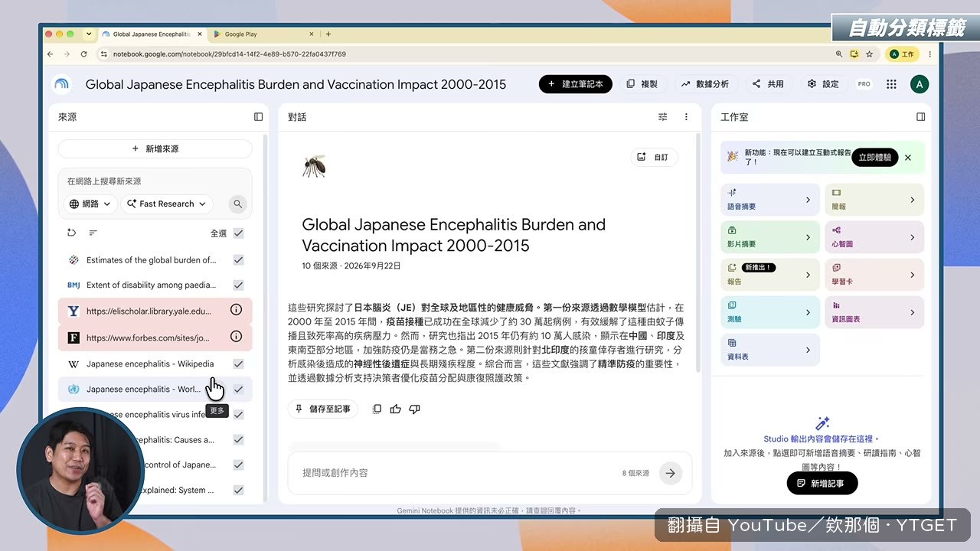View info for the Yale elischolar source
This screenshot has height=551, width=980.
click(237, 311)
